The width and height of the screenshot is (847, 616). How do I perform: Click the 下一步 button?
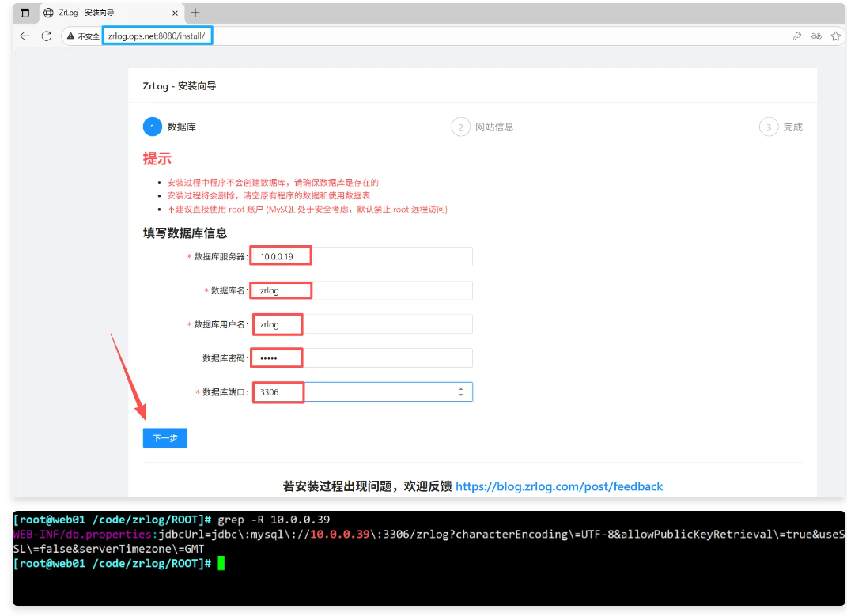coord(164,438)
